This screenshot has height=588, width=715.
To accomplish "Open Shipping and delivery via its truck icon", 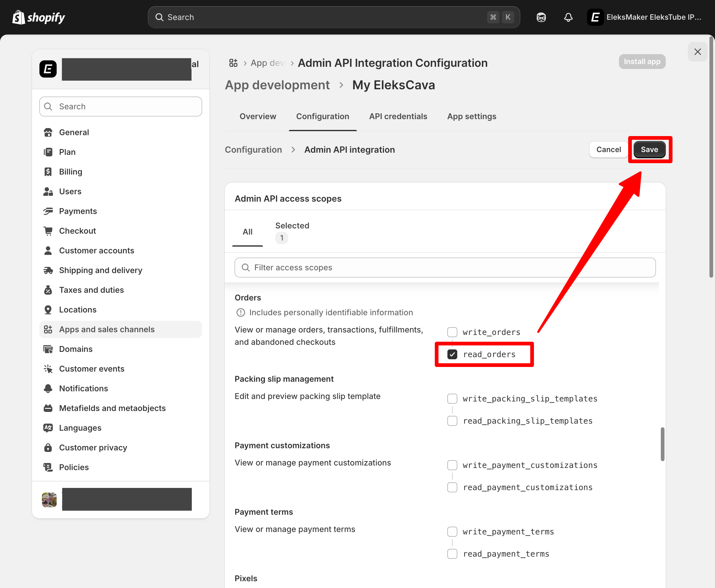I will click(x=48, y=270).
